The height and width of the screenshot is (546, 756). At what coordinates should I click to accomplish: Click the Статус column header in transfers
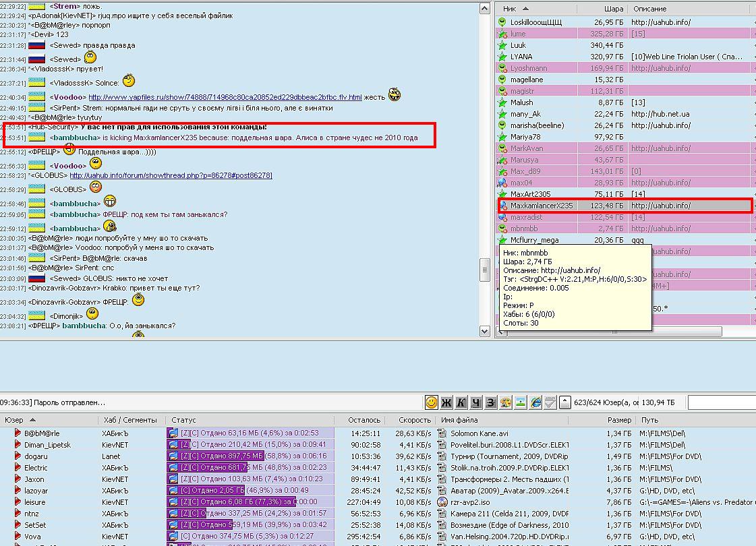click(x=184, y=420)
